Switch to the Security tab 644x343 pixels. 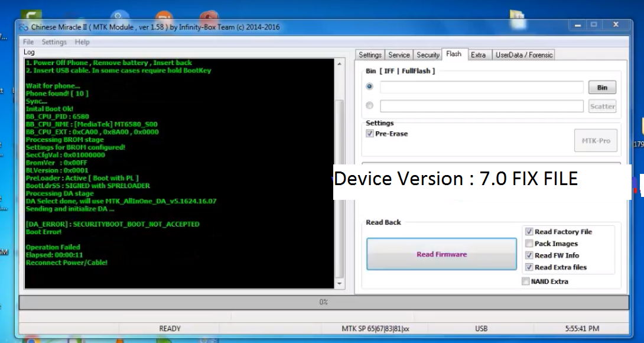tap(428, 54)
